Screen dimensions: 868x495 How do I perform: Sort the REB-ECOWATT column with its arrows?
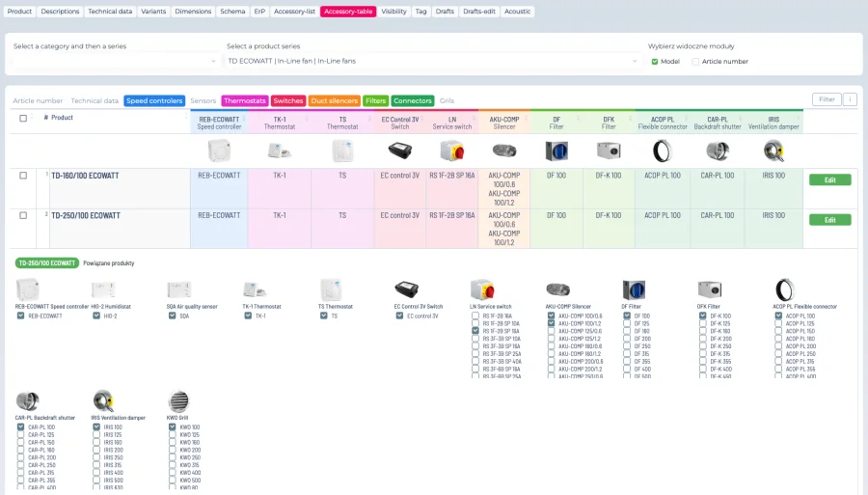click(244, 118)
